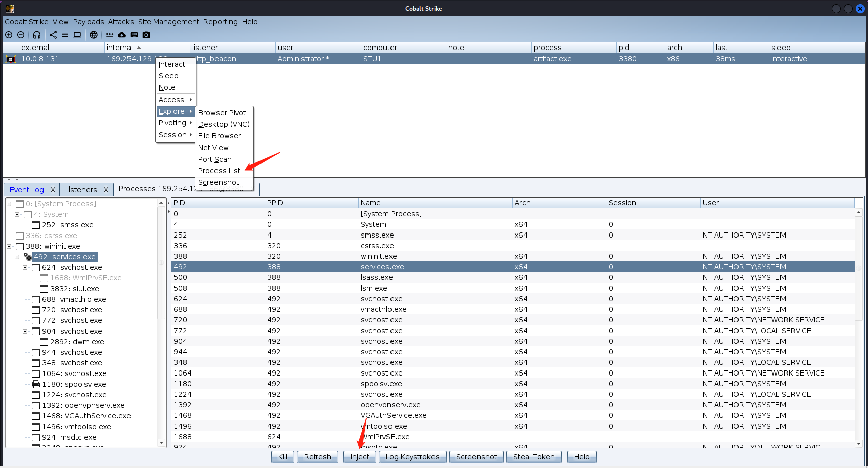Collapse the 4: System tree node
Image resolution: width=868 pixels, height=468 pixels.
(x=17, y=214)
